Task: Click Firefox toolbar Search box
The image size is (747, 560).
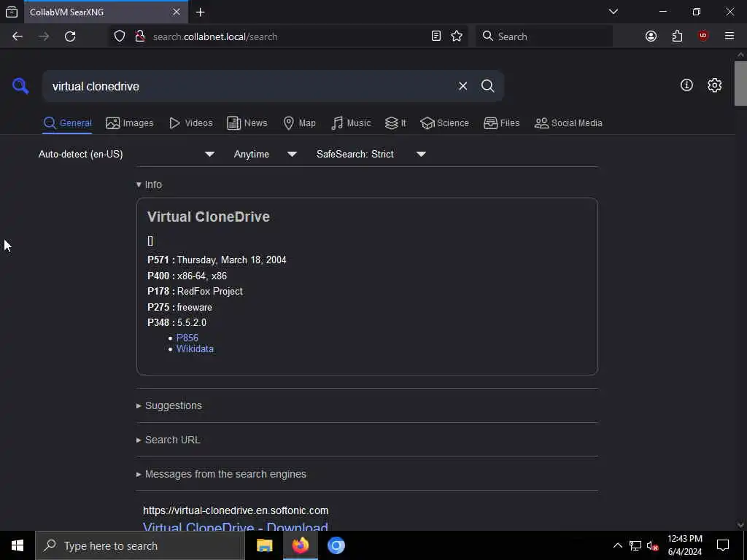Action: (x=544, y=36)
